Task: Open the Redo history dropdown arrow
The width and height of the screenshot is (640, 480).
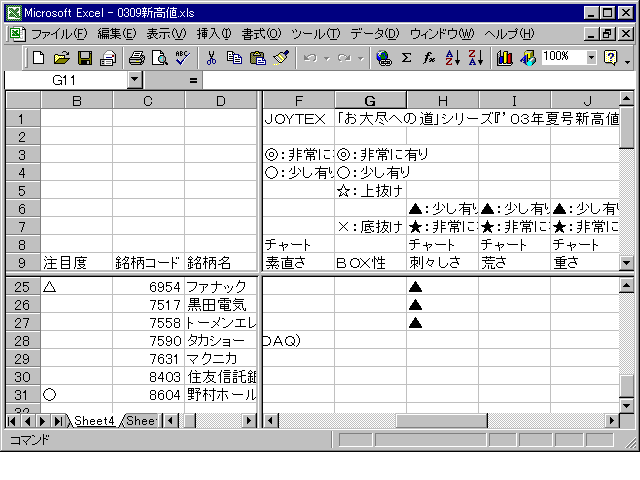Action: coord(361,58)
